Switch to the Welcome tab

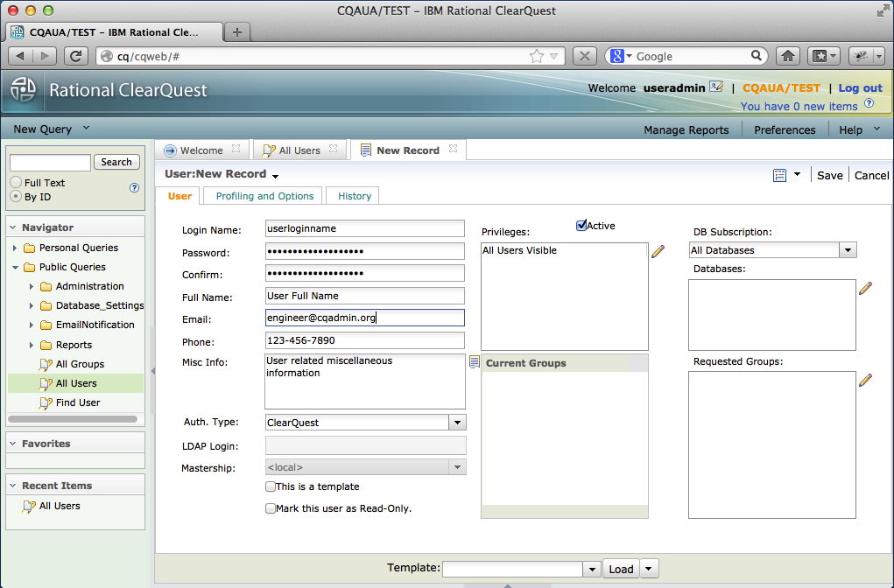tap(201, 150)
